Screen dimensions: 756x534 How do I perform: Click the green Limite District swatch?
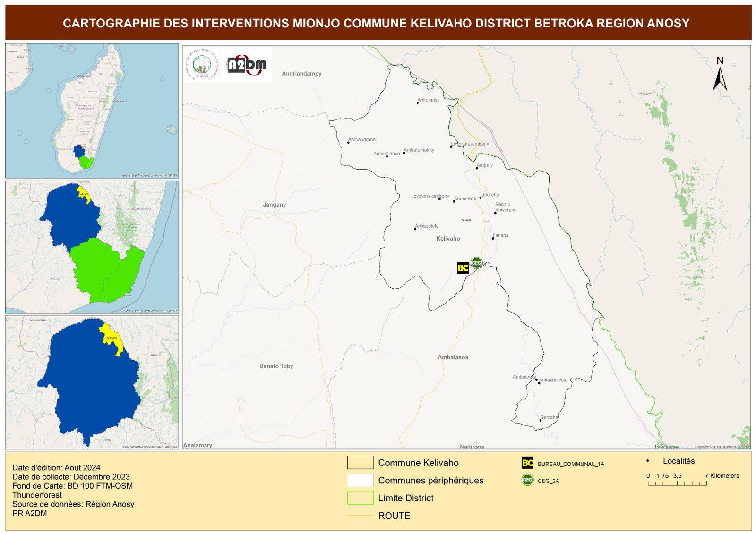point(360,498)
